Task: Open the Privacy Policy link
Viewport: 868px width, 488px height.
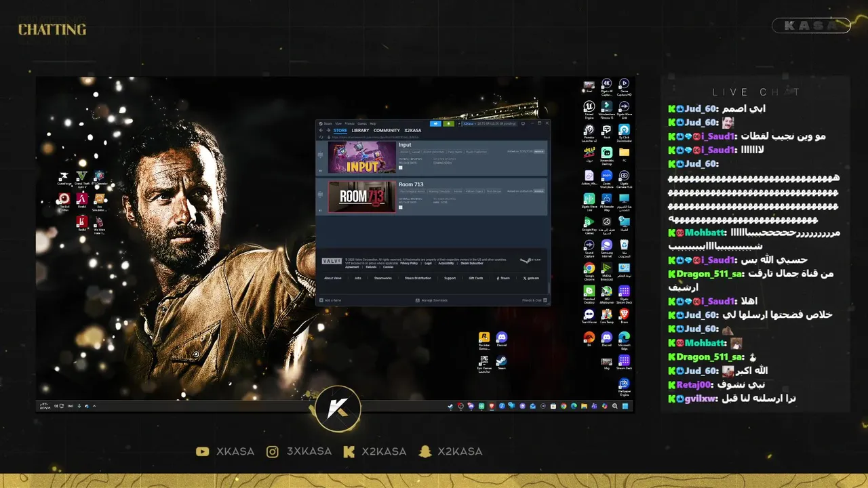Action: (409, 263)
